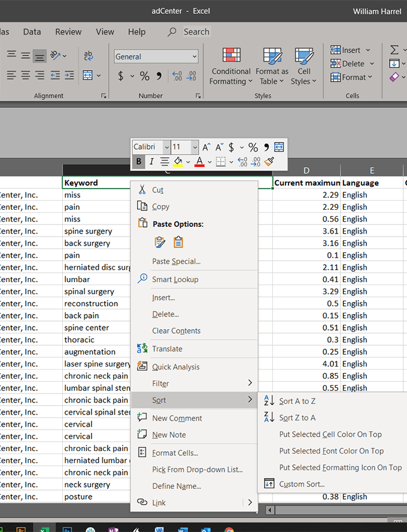
Task: Toggle Bold in the mini toolbar
Action: [x=139, y=161]
